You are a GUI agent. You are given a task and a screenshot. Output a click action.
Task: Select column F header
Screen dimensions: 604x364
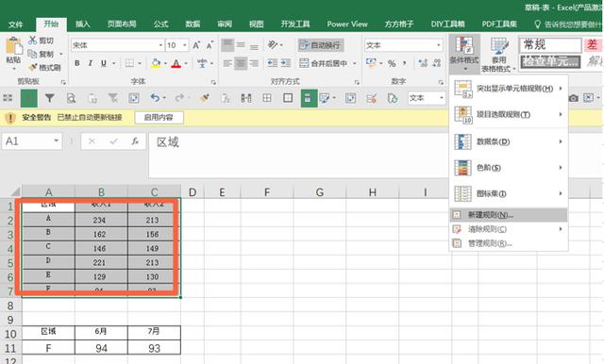click(267, 192)
